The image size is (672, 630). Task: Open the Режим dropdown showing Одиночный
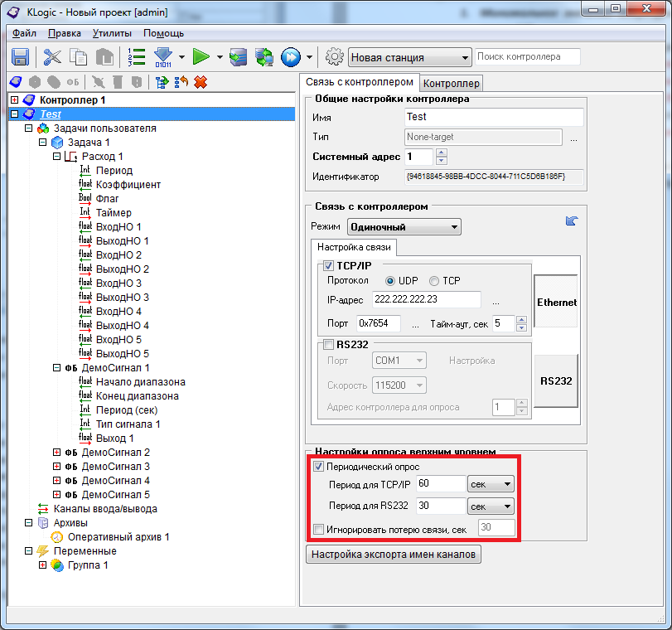tap(404, 226)
